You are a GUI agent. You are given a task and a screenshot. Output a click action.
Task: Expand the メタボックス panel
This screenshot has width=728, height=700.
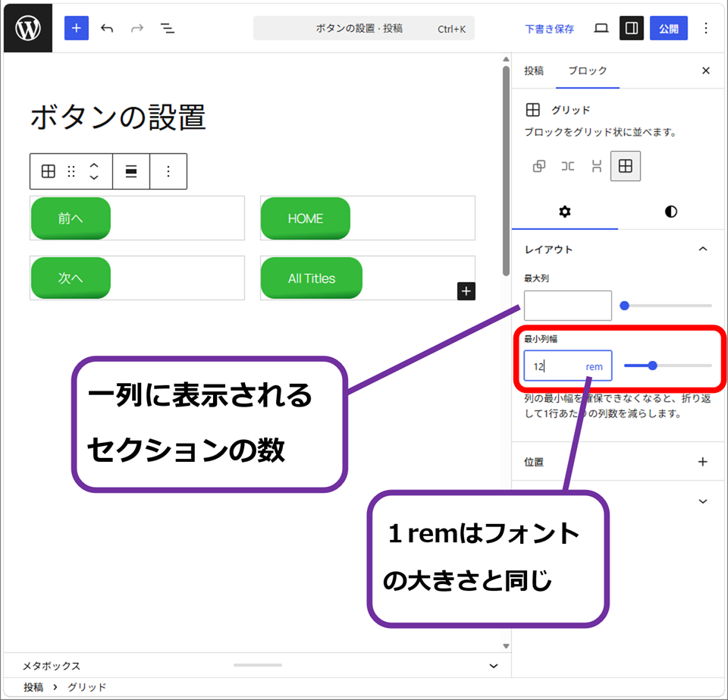pyautogui.click(x=494, y=666)
